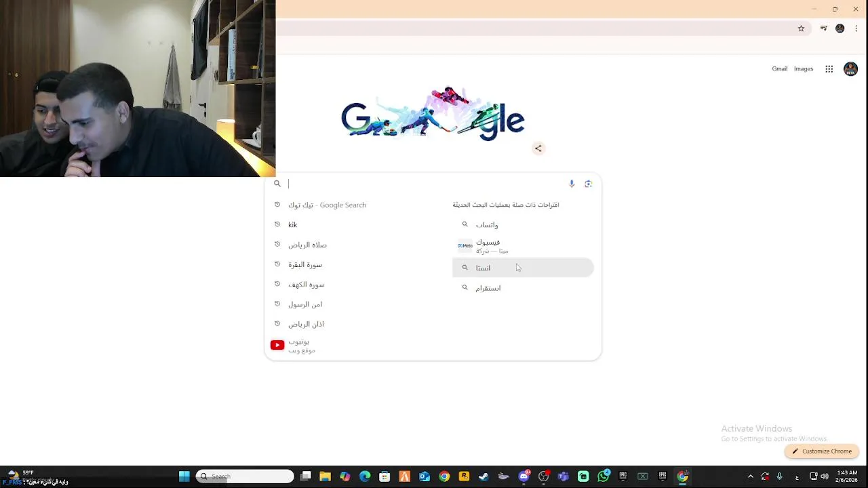Open Rockstar Games Launcher from taskbar

(464, 476)
